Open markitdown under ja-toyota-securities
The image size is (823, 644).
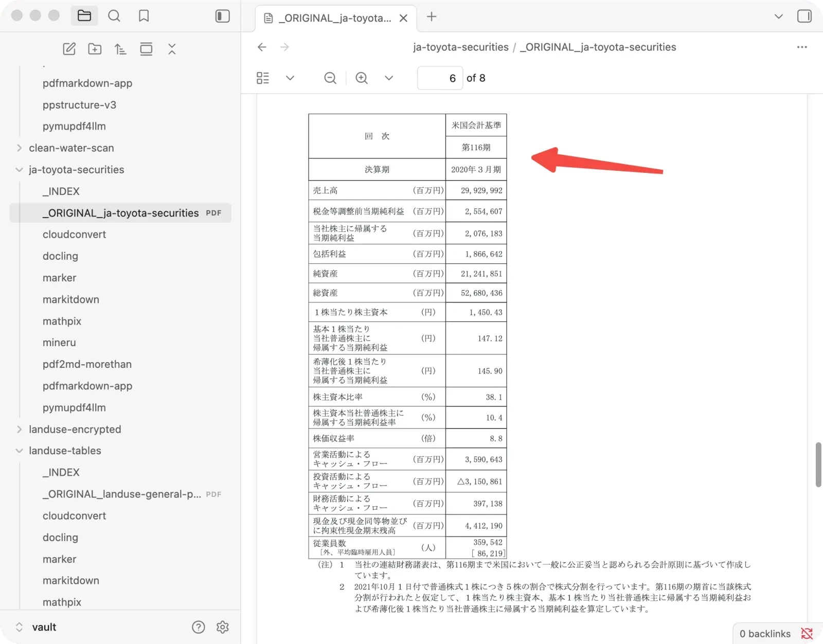[x=71, y=299]
